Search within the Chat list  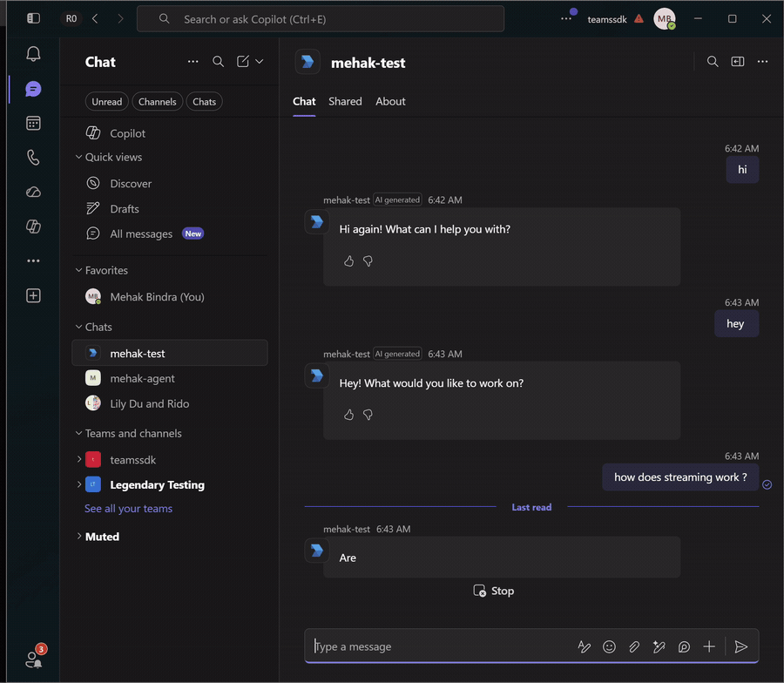(x=218, y=62)
